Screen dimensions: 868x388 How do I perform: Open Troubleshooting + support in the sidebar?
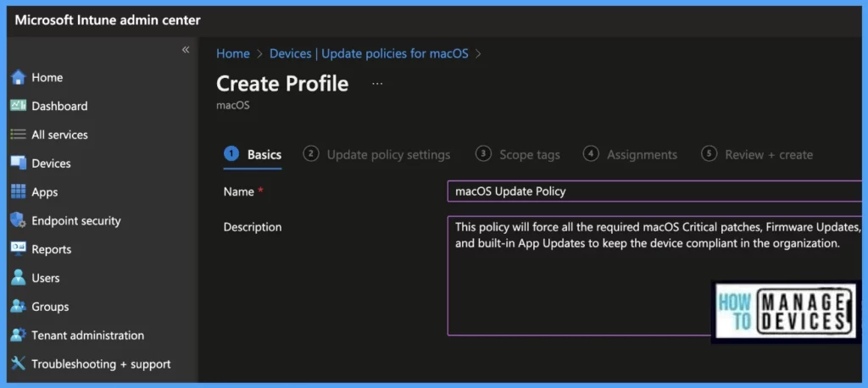tap(101, 364)
